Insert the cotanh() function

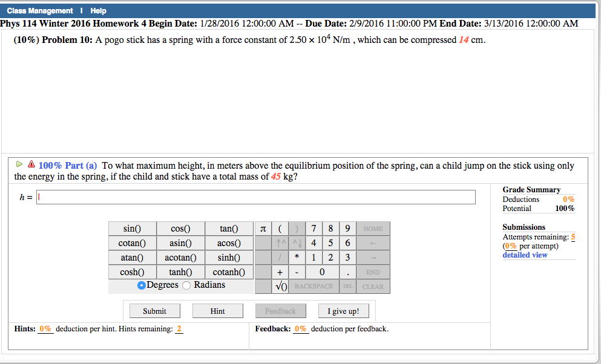click(229, 272)
